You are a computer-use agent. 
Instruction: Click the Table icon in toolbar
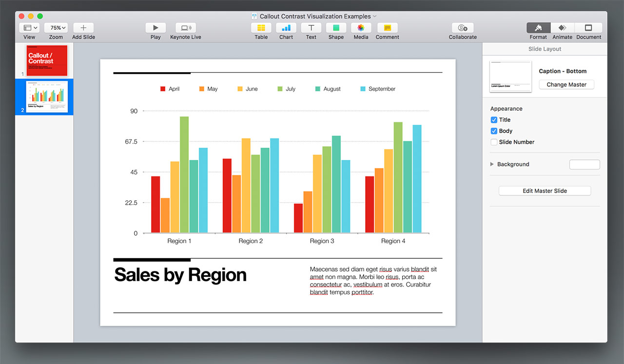coord(261,28)
